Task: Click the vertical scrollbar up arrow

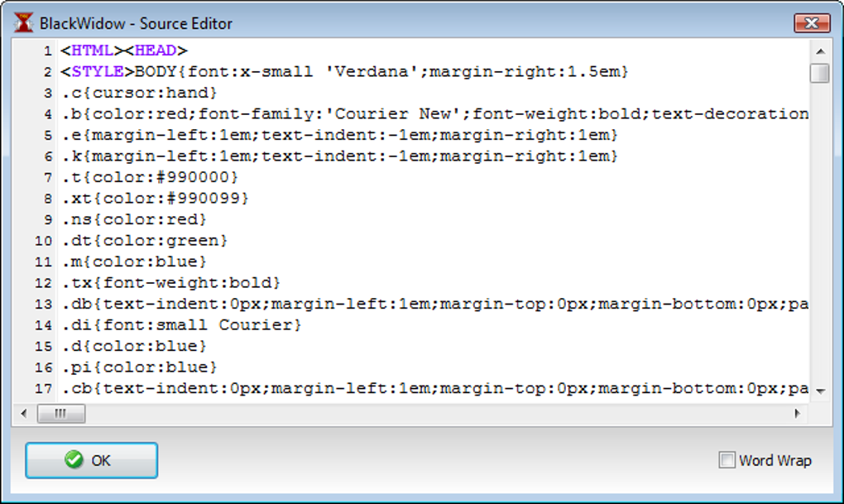Action: [820, 50]
